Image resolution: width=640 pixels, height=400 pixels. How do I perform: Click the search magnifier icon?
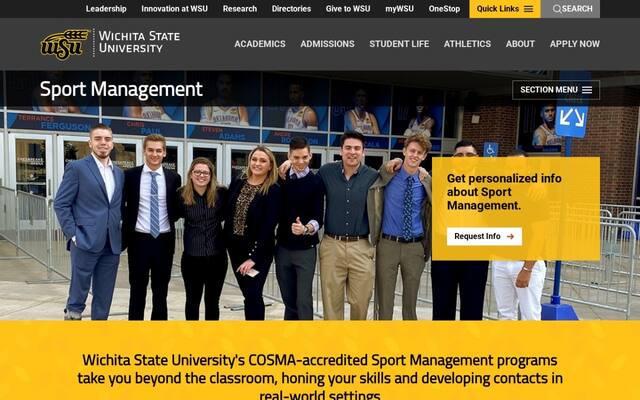(557, 9)
